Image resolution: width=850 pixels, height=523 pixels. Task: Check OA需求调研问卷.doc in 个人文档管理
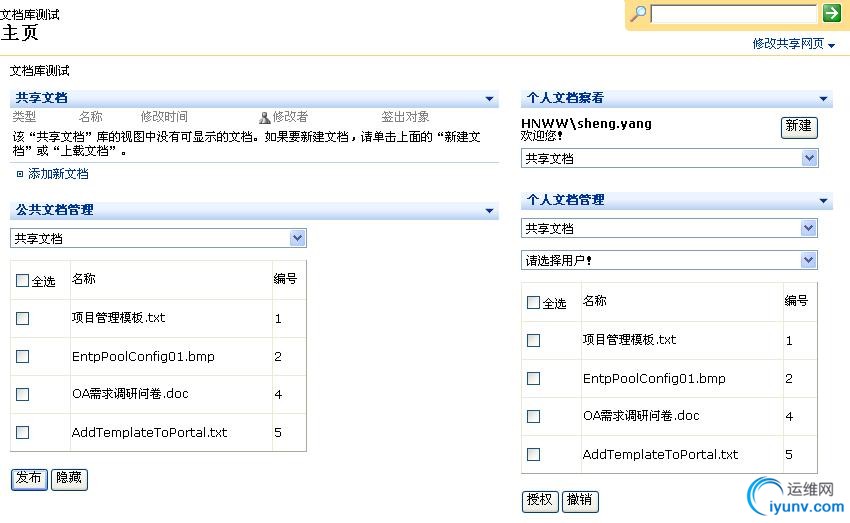click(533, 416)
